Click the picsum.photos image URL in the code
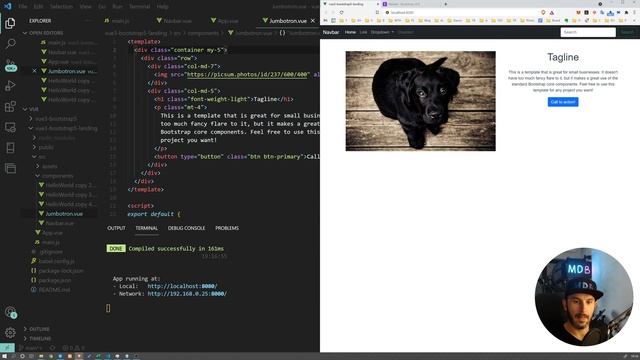This screenshot has height=360, width=640. (x=248, y=74)
